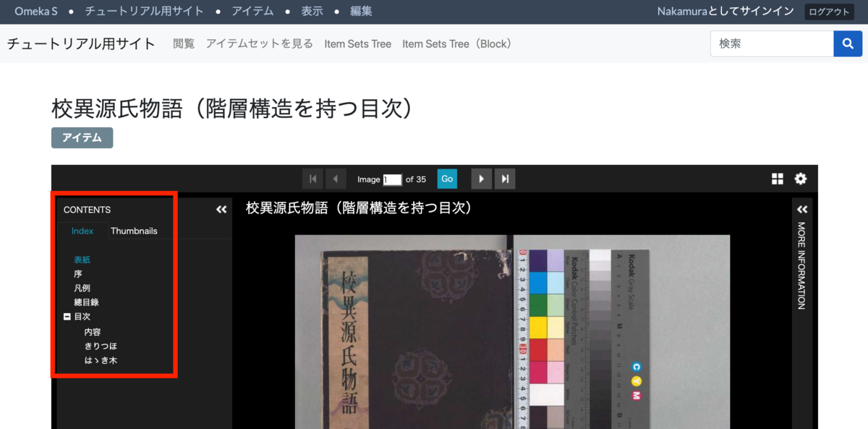This screenshot has height=429, width=868.
Task: Open 目次 entry in the index
Action: click(82, 317)
